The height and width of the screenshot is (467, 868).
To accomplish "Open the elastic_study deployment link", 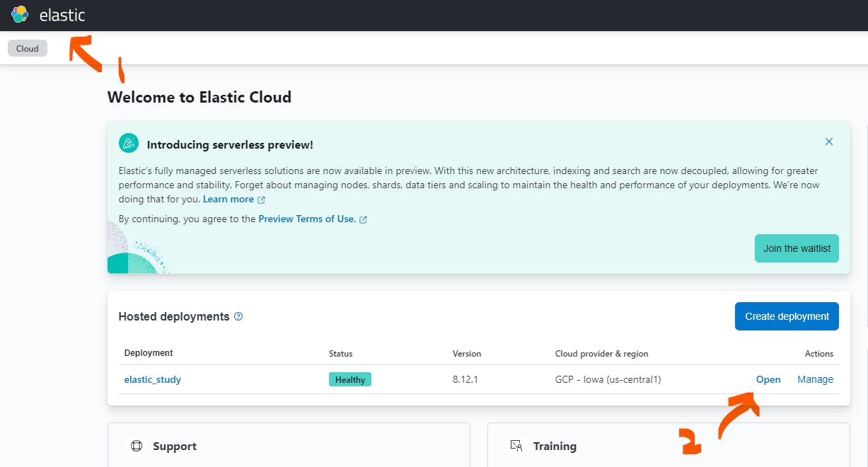I will [x=153, y=379].
